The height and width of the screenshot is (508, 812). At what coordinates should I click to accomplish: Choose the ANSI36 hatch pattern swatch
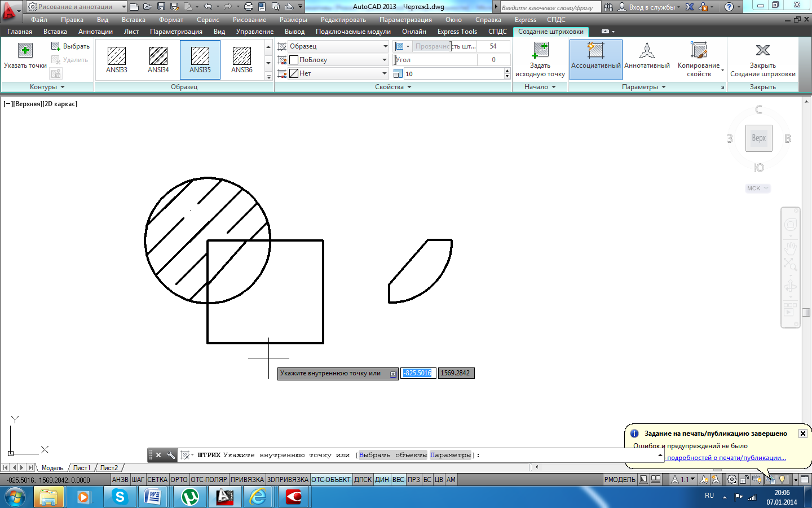[x=242, y=59]
